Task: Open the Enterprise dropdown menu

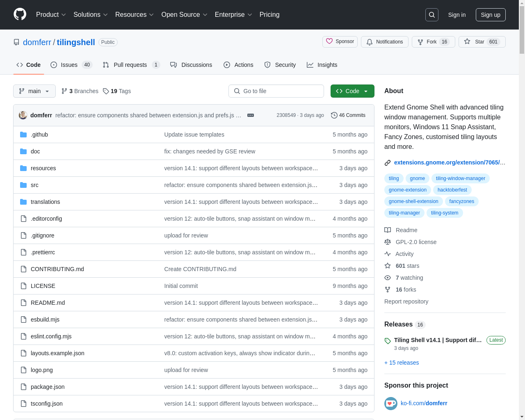Action: (x=233, y=15)
